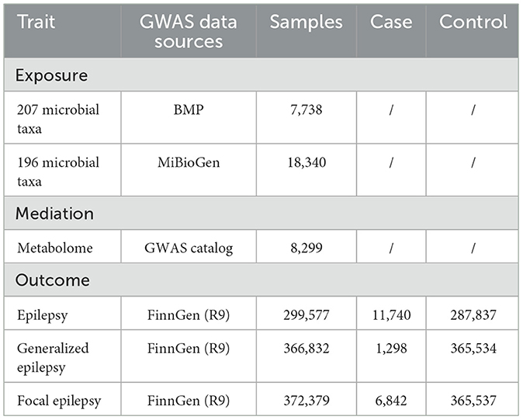Screen dimensions: 523x420
Task: Select the 287,837 control count cell
Action: [473, 315]
